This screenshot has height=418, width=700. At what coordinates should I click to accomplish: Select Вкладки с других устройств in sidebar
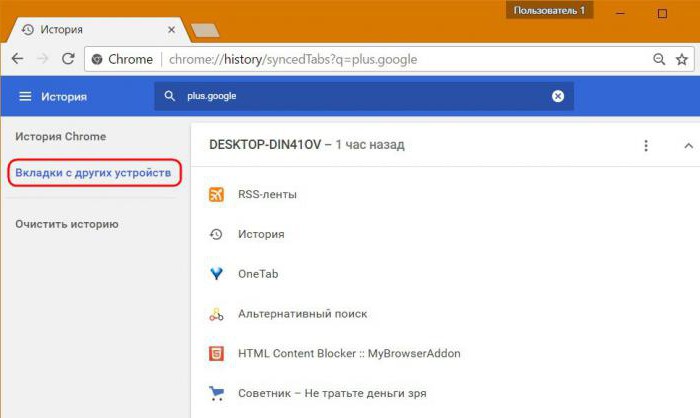pyautogui.click(x=93, y=173)
